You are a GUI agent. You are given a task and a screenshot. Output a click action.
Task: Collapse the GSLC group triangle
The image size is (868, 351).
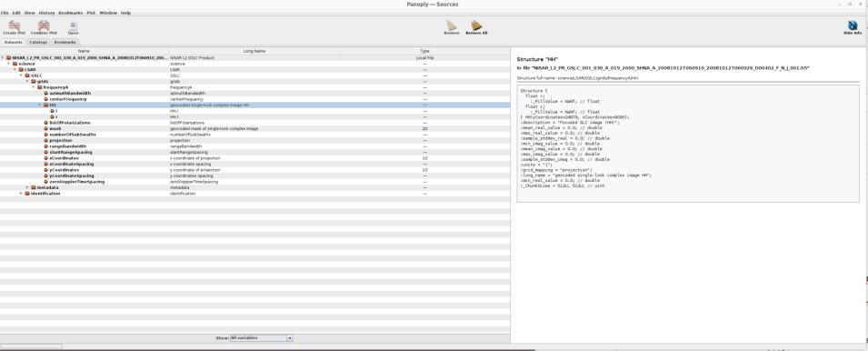[x=21, y=75]
